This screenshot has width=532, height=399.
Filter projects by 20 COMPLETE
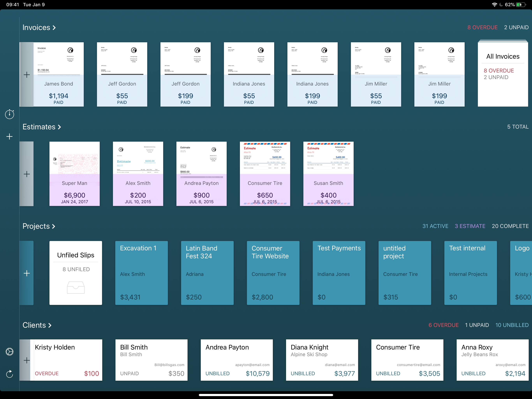[x=510, y=226]
